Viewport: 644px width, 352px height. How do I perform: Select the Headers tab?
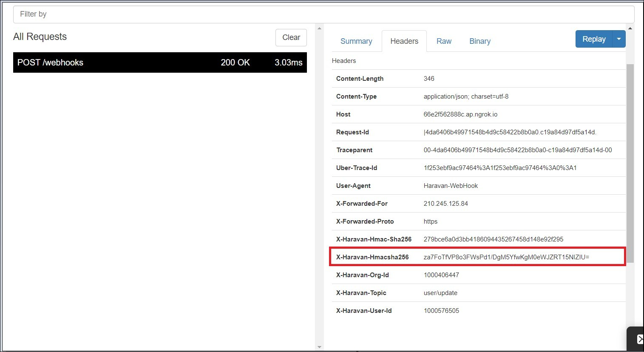click(404, 41)
